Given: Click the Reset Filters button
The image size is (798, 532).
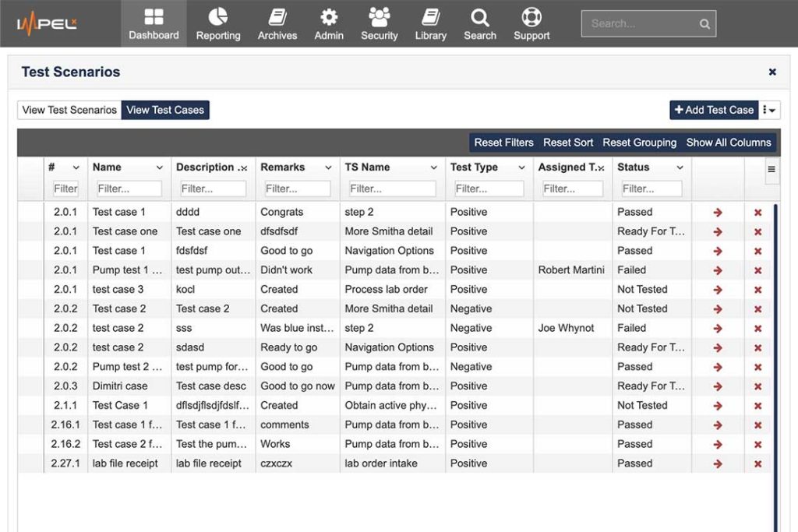Looking at the screenshot, I should [503, 143].
